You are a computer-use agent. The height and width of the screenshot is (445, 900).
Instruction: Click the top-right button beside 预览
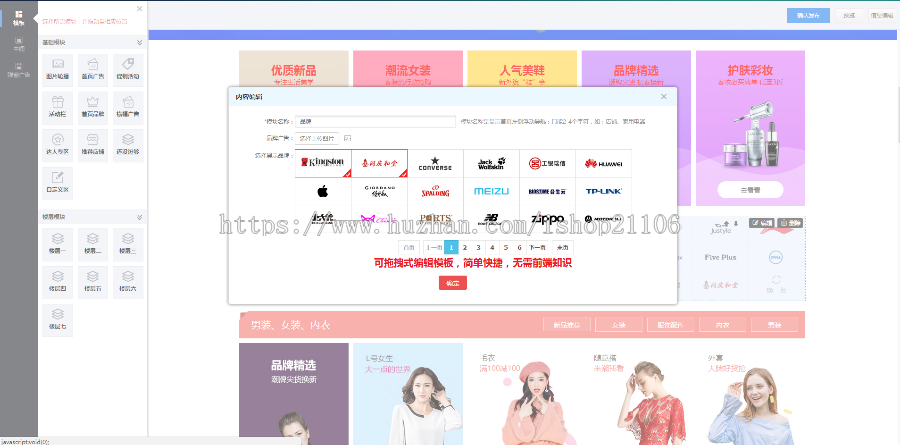pyautogui.click(x=882, y=16)
